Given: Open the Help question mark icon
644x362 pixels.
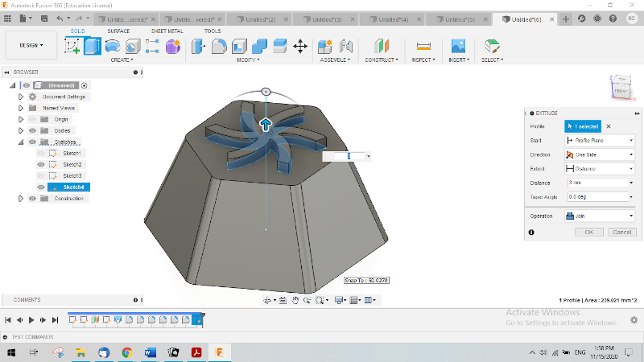Looking at the screenshot, I should click(613, 19).
